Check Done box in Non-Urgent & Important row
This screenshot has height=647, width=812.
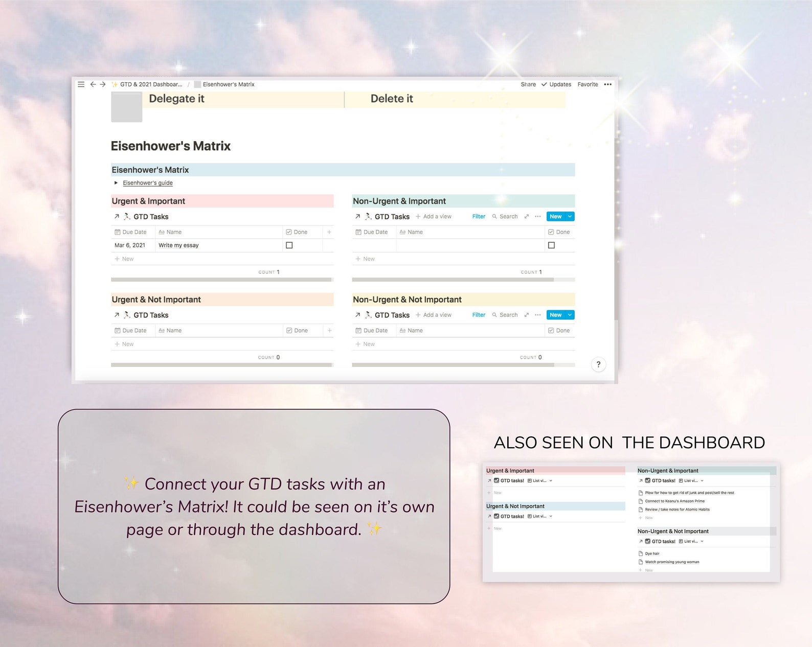click(x=551, y=245)
